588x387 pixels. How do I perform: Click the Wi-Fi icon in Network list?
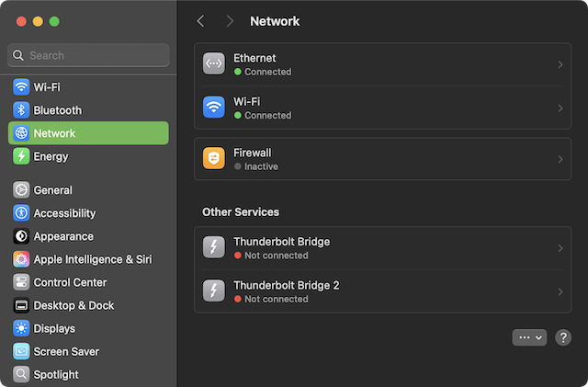[214, 108]
